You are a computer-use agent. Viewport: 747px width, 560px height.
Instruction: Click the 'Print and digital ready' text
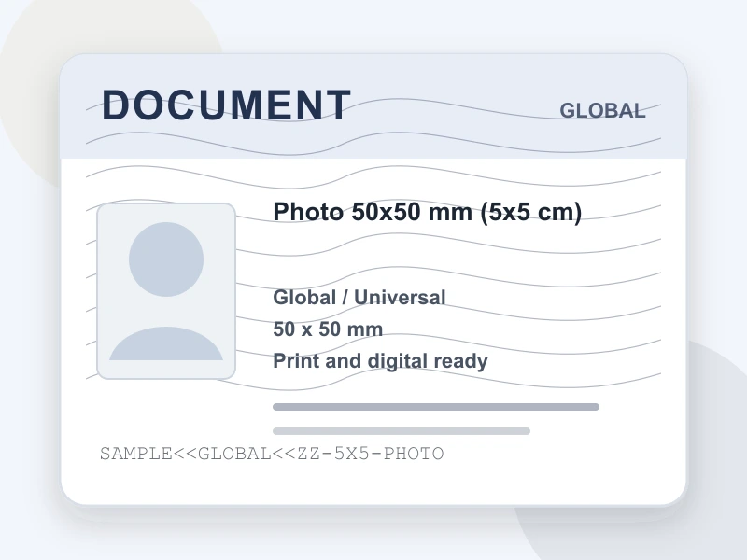(380, 361)
